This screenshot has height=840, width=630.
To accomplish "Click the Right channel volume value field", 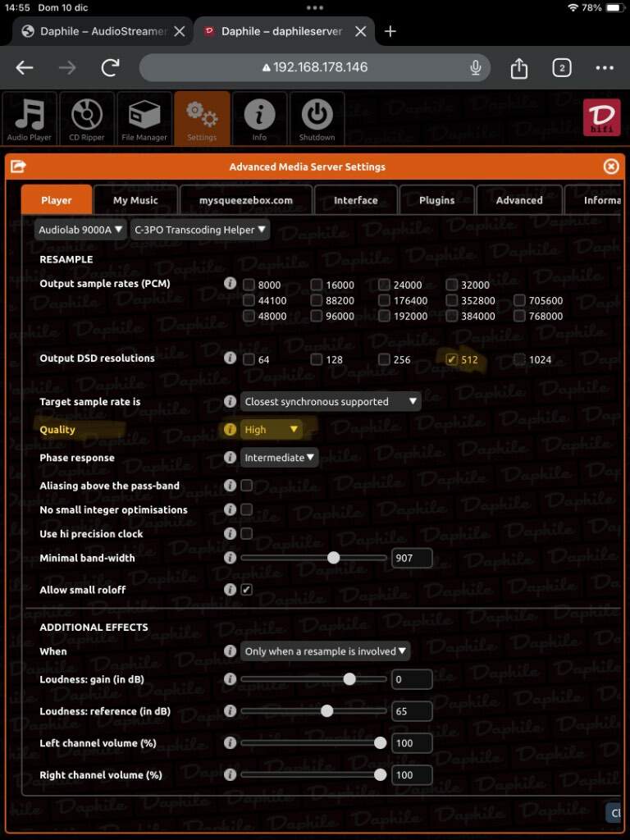I will click(412, 774).
